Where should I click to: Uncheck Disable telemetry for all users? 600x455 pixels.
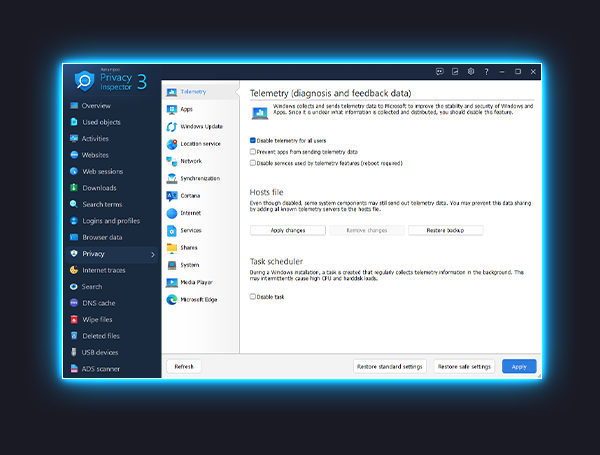[x=253, y=141]
